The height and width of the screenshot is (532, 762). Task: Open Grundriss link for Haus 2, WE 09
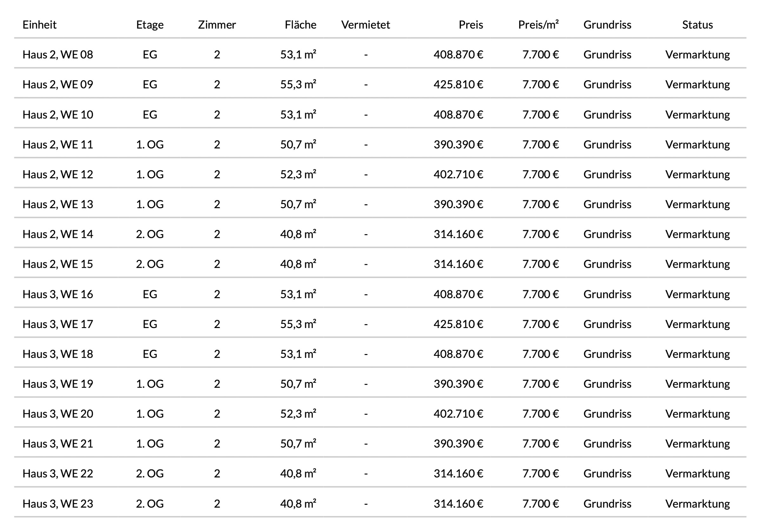(x=607, y=85)
